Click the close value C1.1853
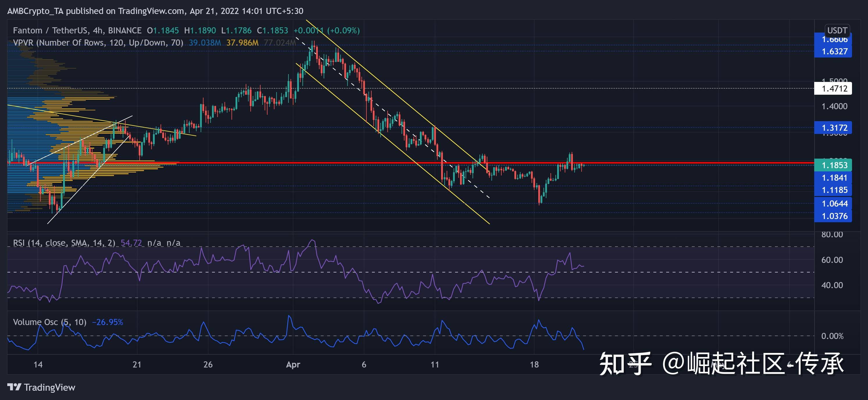Viewport: 868px width, 400px height. pyautogui.click(x=272, y=31)
